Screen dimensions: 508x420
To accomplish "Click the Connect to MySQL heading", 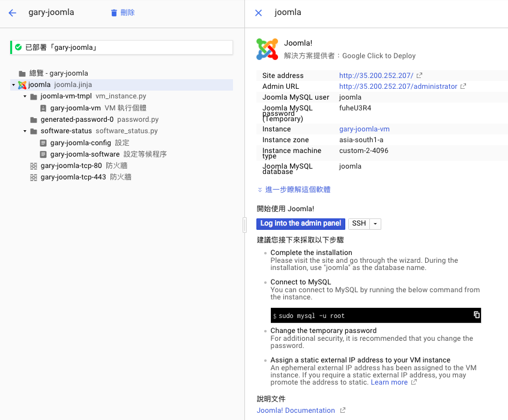I will [301, 282].
